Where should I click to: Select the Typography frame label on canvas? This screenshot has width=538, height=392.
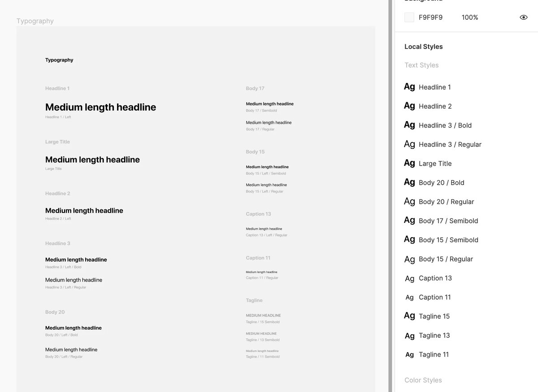[35, 21]
